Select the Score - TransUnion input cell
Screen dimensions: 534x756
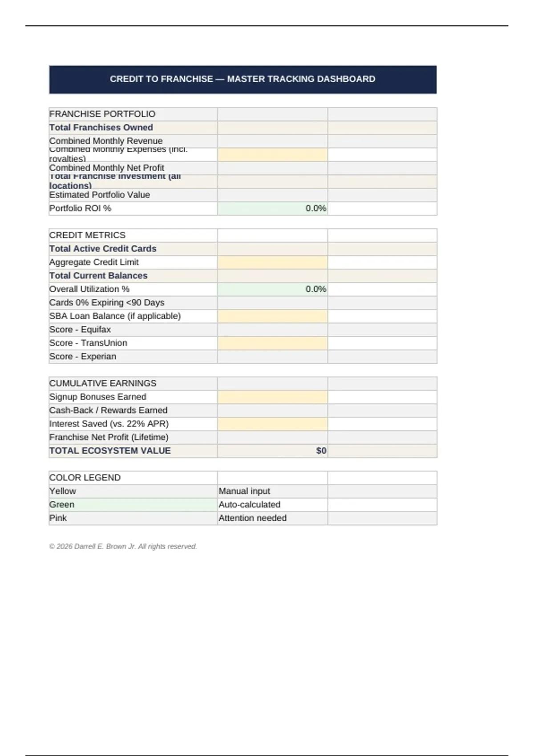point(272,343)
